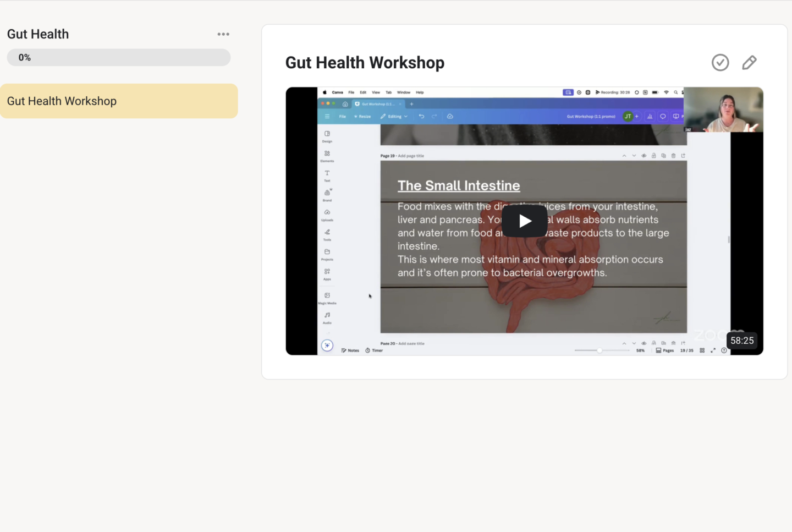This screenshot has width=792, height=532.
Task: Click the 0% course progress bar
Action: click(119, 58)
